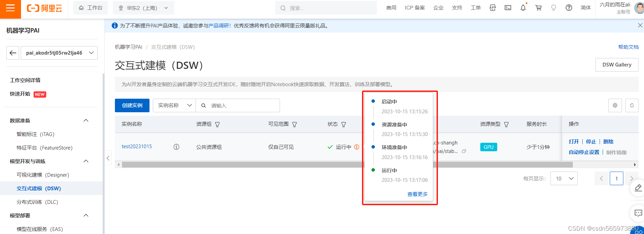Screen dimensions: 644x234
Task: Open the orange hamburger menu
Action: click(x=11, y=8)
